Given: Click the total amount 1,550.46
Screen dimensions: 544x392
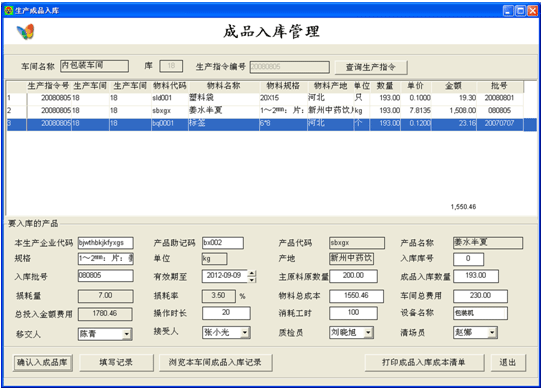Looking at the screenshot, I should click(464, 207).
